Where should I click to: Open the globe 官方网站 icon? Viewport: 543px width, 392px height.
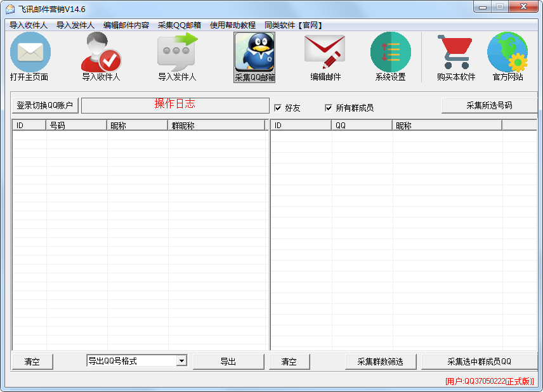pyautogui.click(x=507, y=53)
